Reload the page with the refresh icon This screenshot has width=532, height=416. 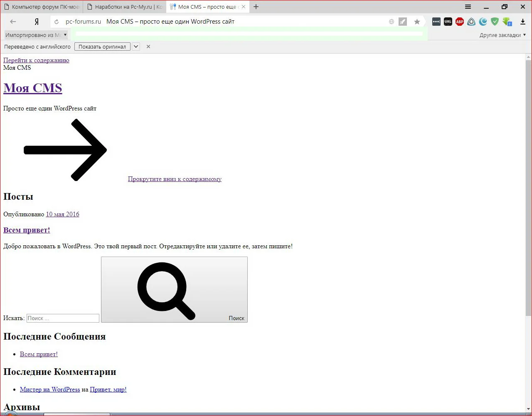(57, 22)
